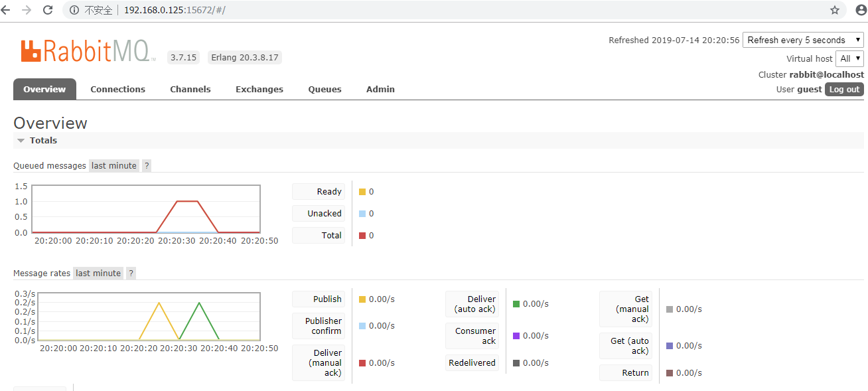The image size is (868, 391).
Task: Open the Channels tab
Action: [190, 89]
